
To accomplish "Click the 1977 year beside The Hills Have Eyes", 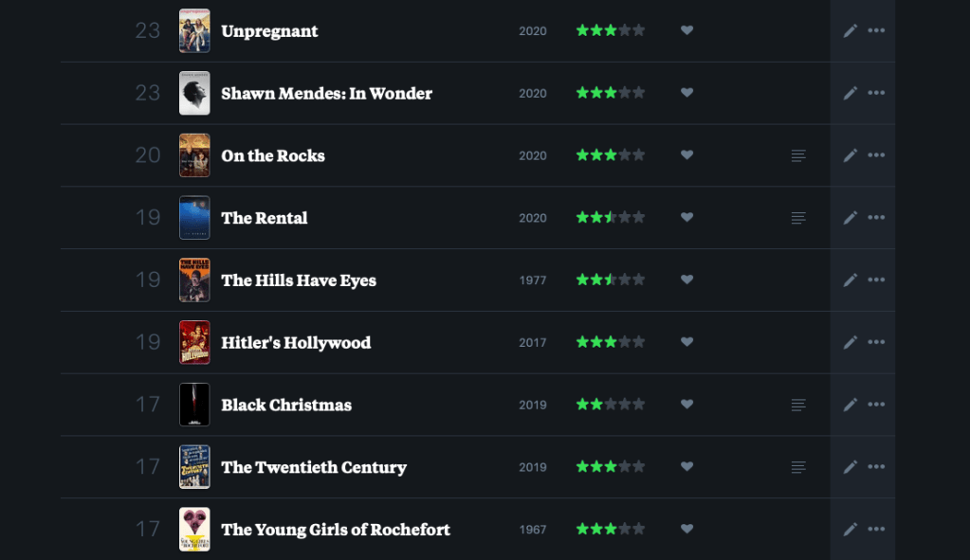I will (x=533, y=281).
